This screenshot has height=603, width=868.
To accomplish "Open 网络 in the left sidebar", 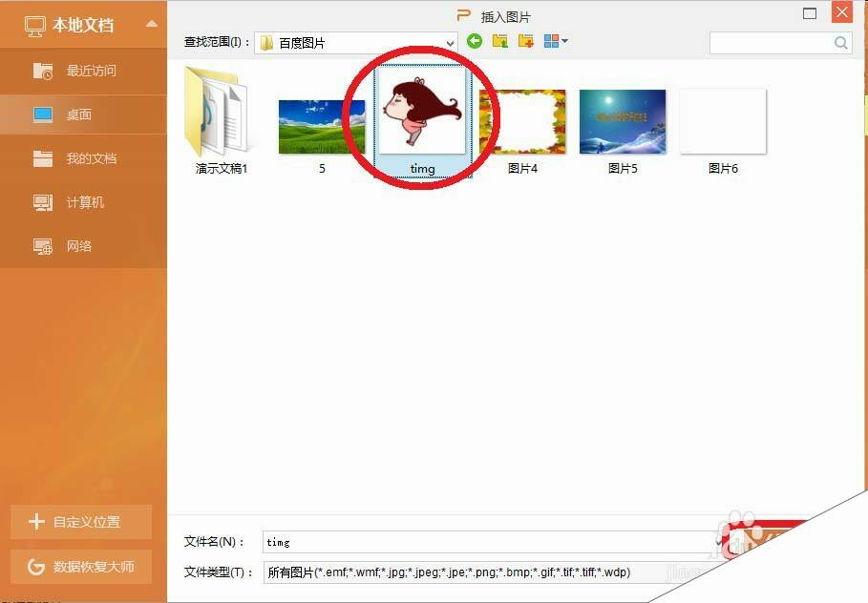I will (82, 246).
